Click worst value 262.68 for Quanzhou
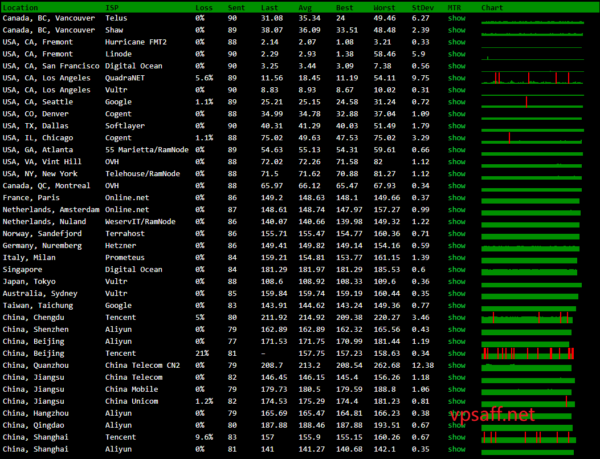 (x=386, y=365)
